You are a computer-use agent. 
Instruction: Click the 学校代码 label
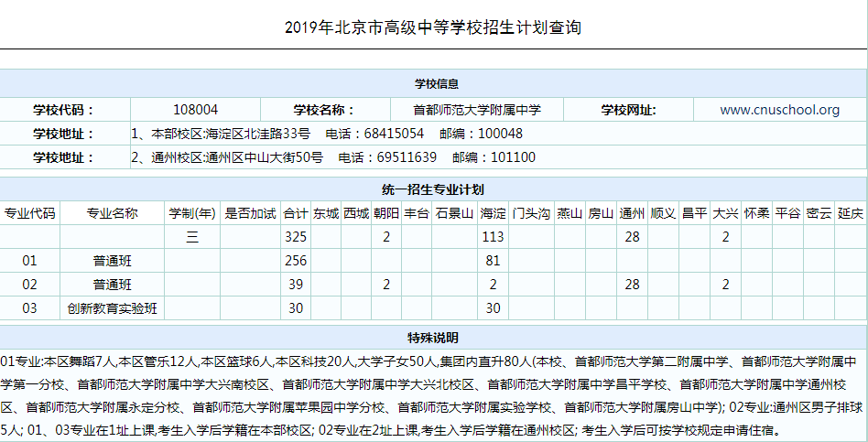[x=64, y=110]
